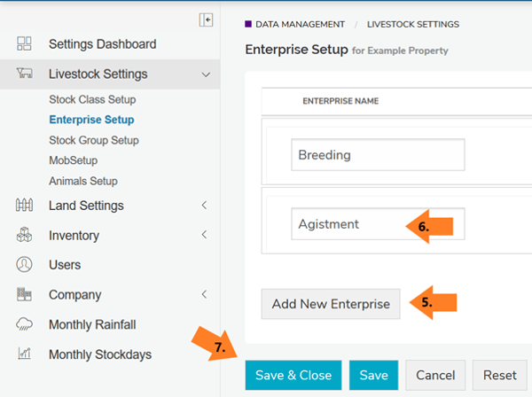Expand the Company submenu chevron
This screenshot has height=397, width=532.
point(205,295)
